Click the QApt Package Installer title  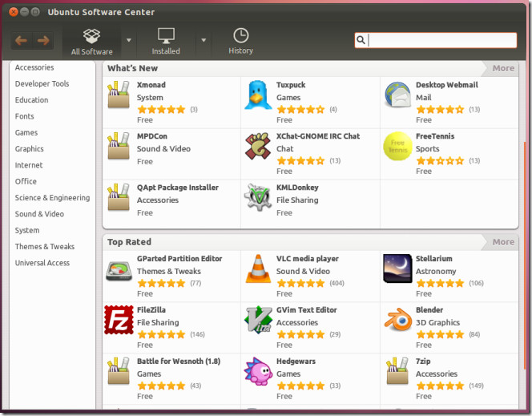[x=178, y=188]
